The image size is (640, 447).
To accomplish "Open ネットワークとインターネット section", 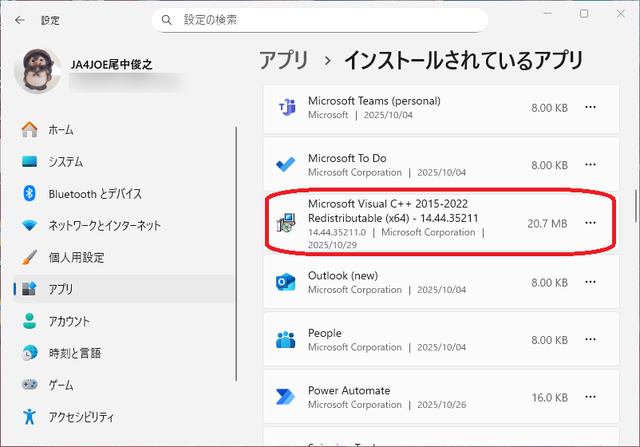I will 124,225.
